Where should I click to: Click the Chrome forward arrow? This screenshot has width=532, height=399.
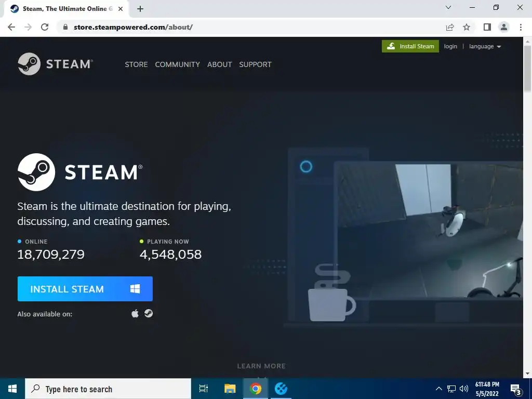pos(28,27)
